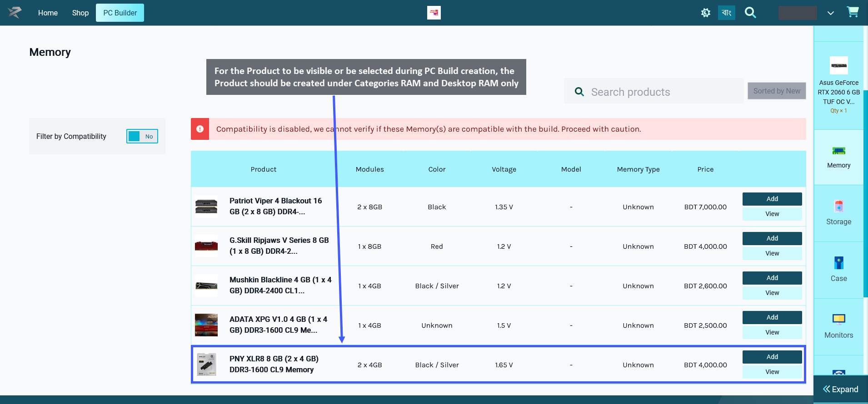The image size is (868, 404).
Task: Open G.Skill Ripjaws V Series product name
Action: (x=279, y=246)
